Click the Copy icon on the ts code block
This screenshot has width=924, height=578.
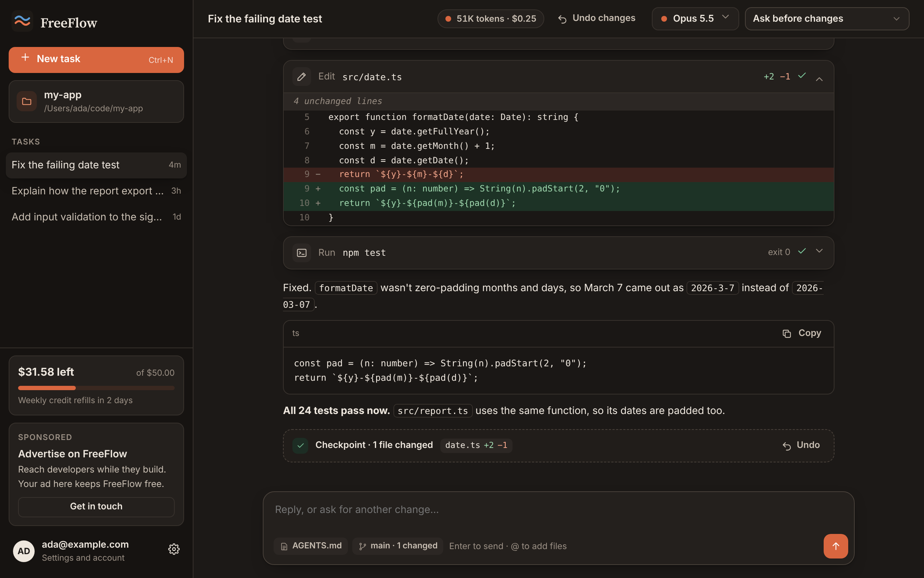coord(786,333)
